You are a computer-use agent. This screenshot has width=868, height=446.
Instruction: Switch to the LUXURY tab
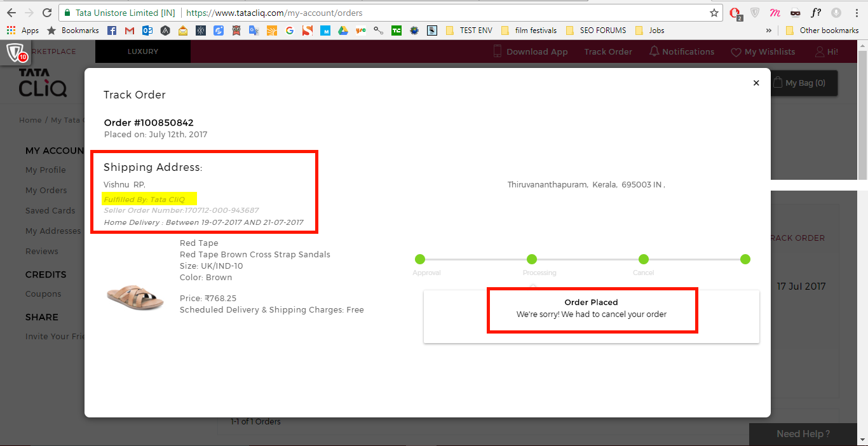coord(142,51)
